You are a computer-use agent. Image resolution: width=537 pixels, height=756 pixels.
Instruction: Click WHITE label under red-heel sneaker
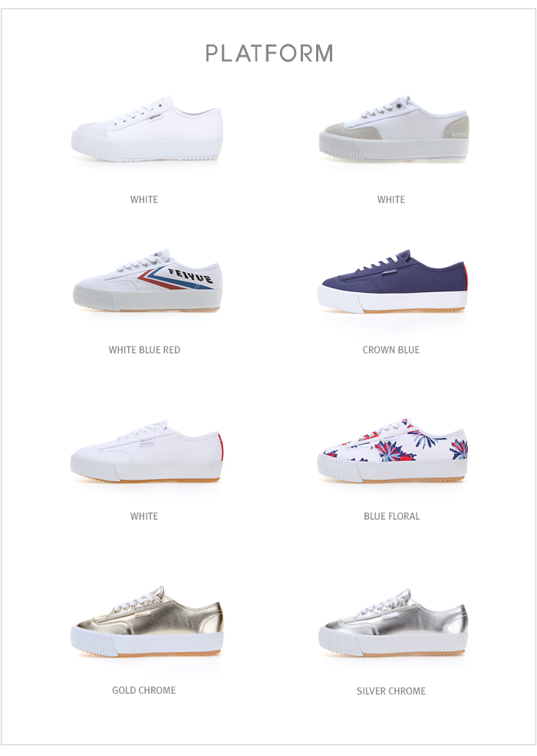pos(143,516)
